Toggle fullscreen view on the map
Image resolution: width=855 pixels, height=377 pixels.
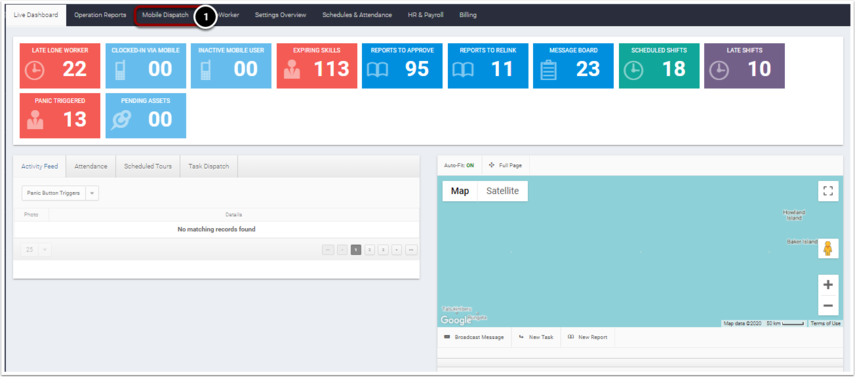pos(828,191)
